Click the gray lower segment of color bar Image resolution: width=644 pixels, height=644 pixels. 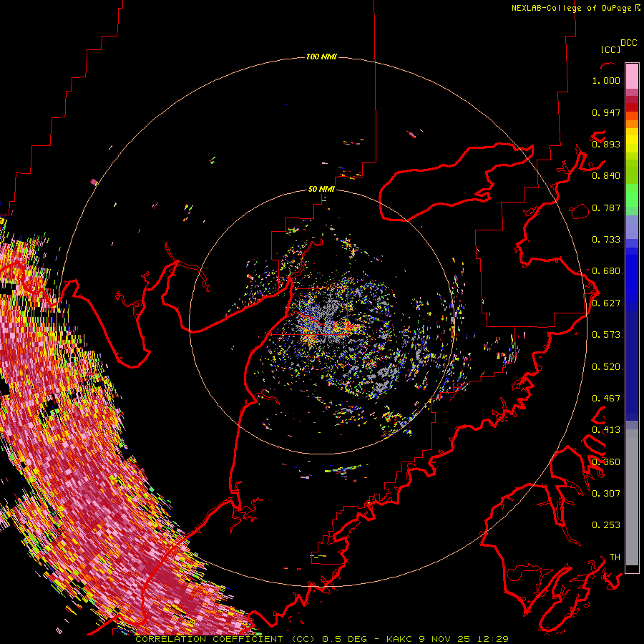(x=632, y=497)
